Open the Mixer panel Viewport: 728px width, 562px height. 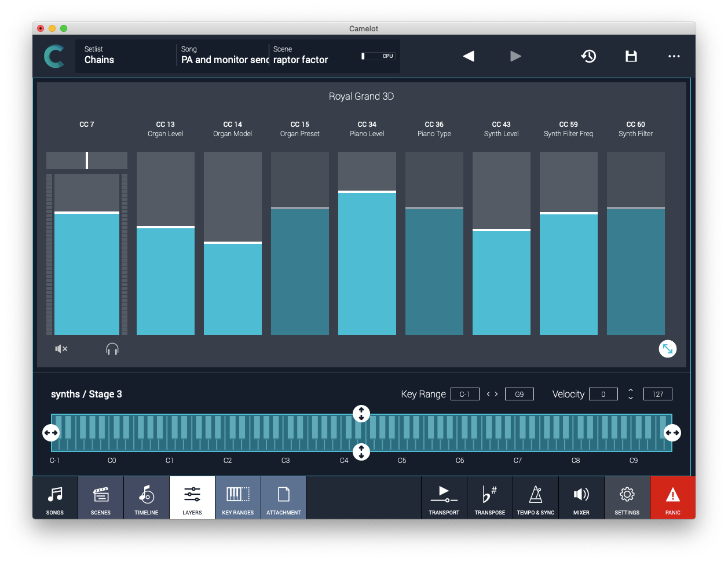click(x=581, y=498)
